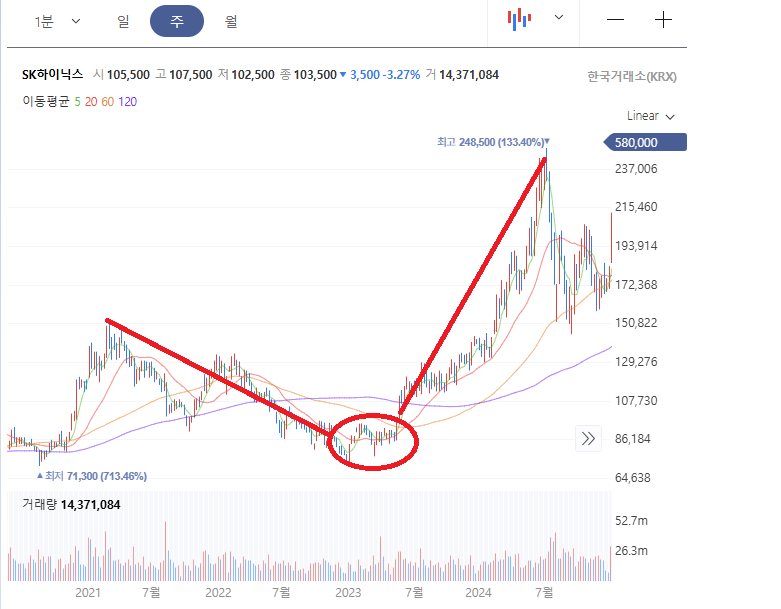Click the 이동평균 indicator label
781x609 pixels.
(x=46, y=101)
